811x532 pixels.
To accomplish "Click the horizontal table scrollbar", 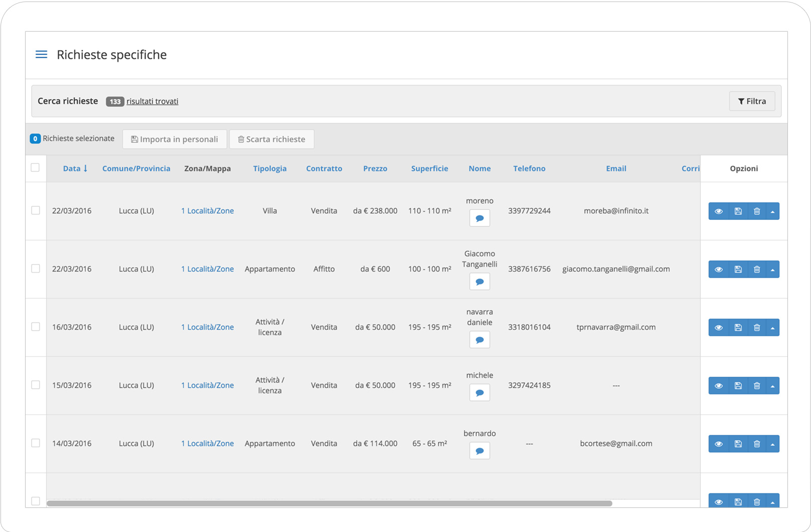I will pos(329,503).
